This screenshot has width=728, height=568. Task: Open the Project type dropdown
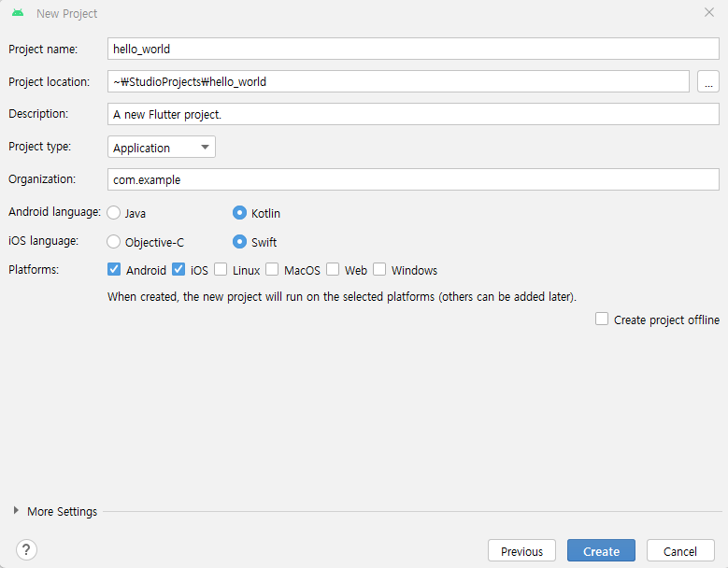162,147
